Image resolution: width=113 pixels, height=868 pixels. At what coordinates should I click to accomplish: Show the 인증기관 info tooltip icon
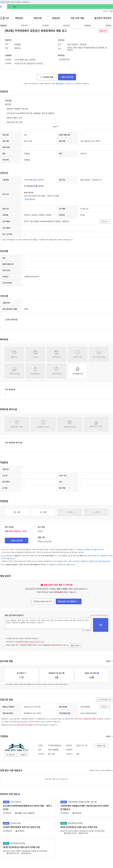tap(66, 707)
